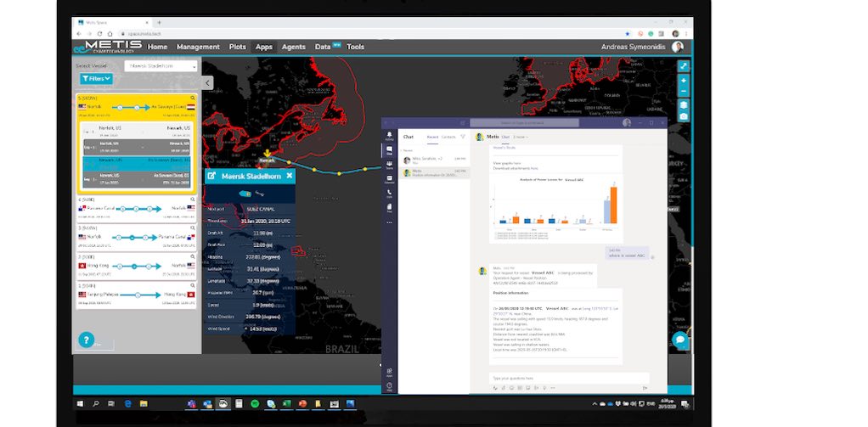
Task: Toggle the map fullscreen expand icon
Action: click(x=684, y=66)
